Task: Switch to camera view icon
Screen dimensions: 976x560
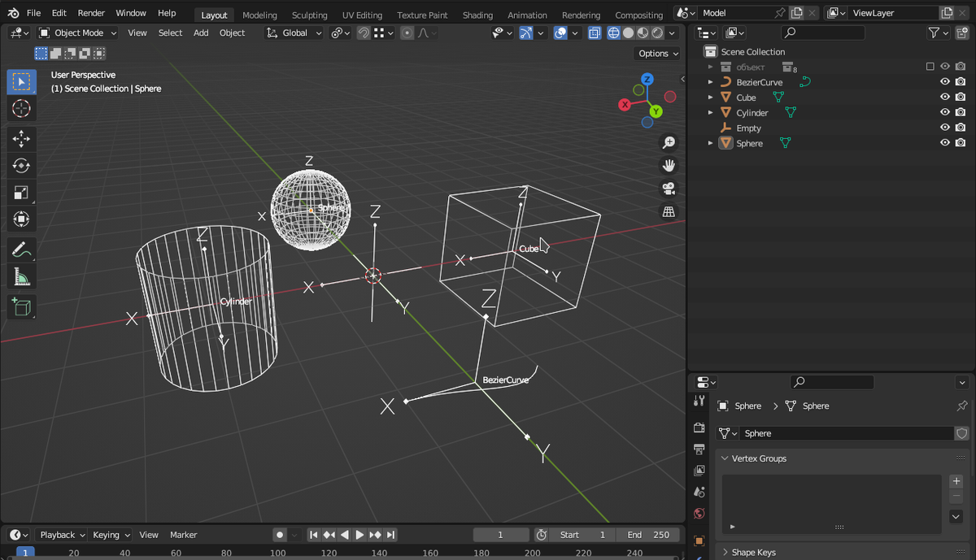Action: tap(669, 189)
